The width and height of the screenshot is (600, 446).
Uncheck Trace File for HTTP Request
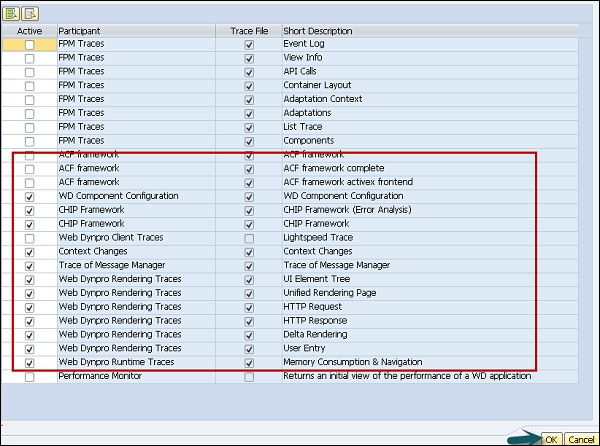[x=249, y=307]
